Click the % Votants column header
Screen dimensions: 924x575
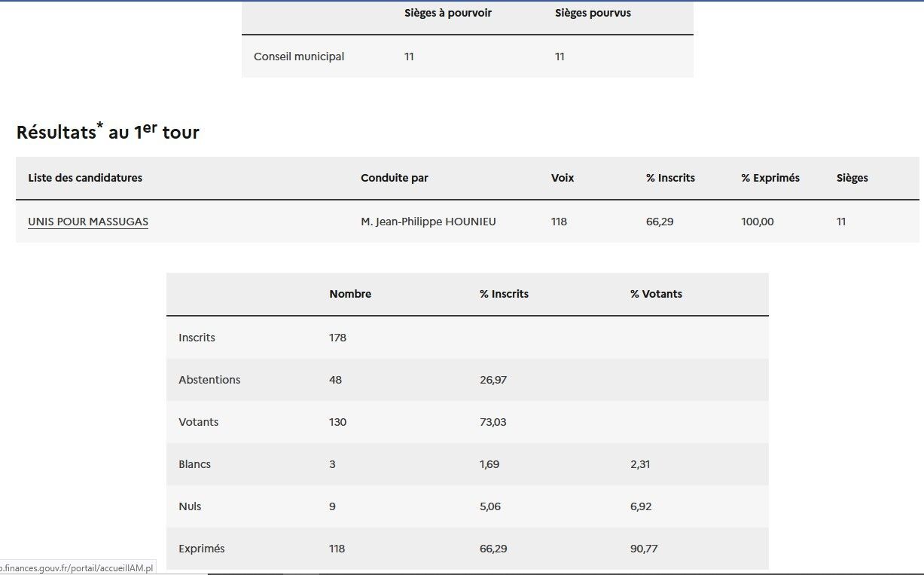656,294
